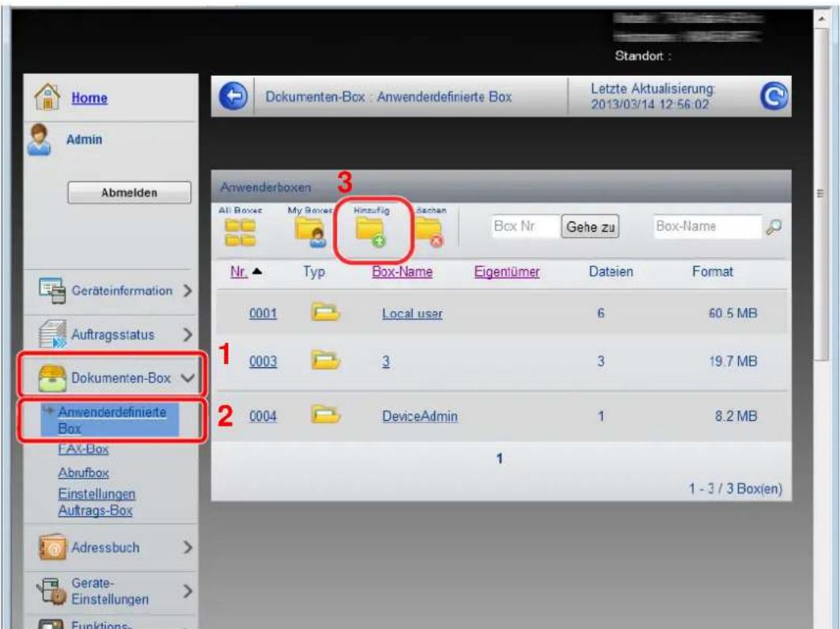840x629 pixels.
Task: Click folder icon of Local user box
Action: (x=325, y=311)
